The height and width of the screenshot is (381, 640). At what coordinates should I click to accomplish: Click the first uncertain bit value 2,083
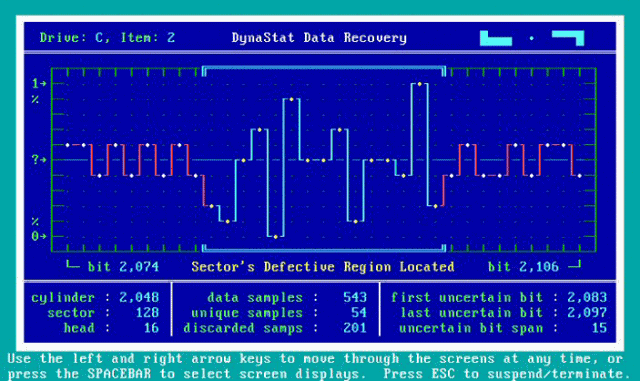587,297
